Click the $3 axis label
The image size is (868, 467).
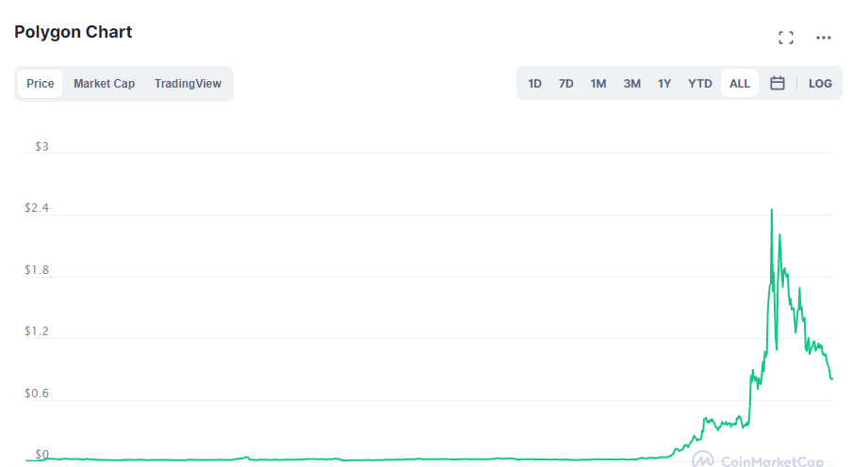(42, 147)
